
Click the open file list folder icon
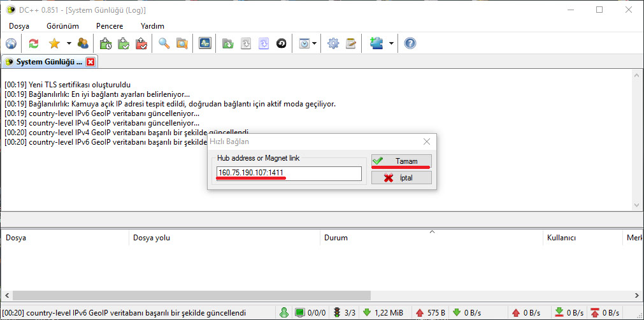[x=228, y=43]
